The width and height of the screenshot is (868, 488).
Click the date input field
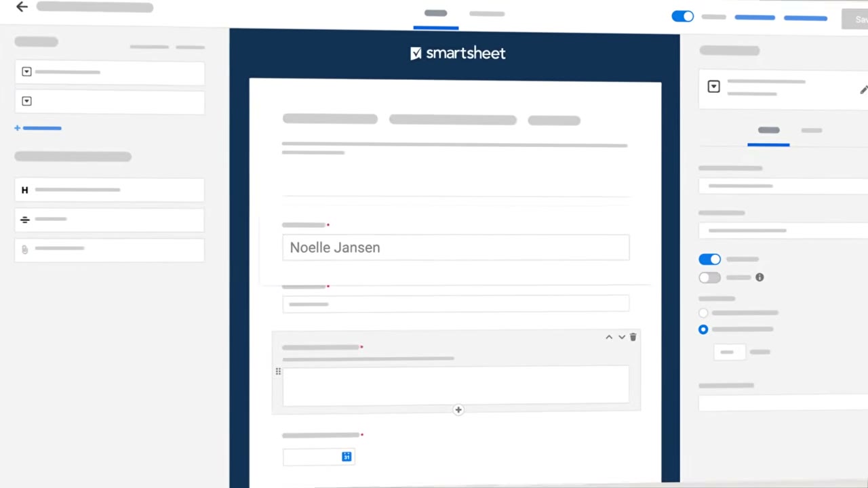(x=318, y=457)
